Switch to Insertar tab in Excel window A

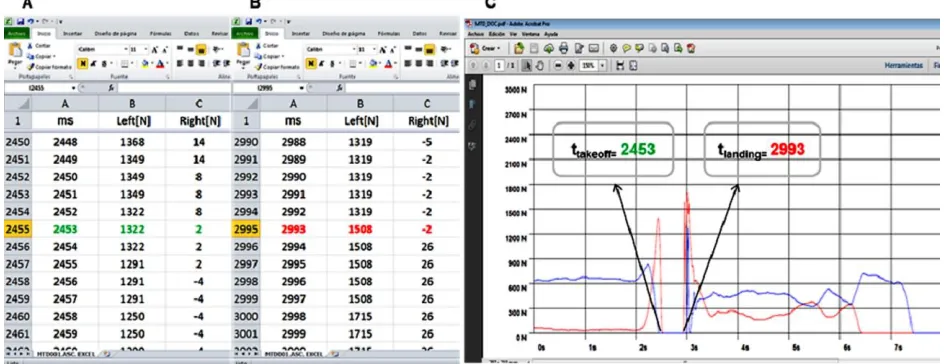tap(73, 34)
